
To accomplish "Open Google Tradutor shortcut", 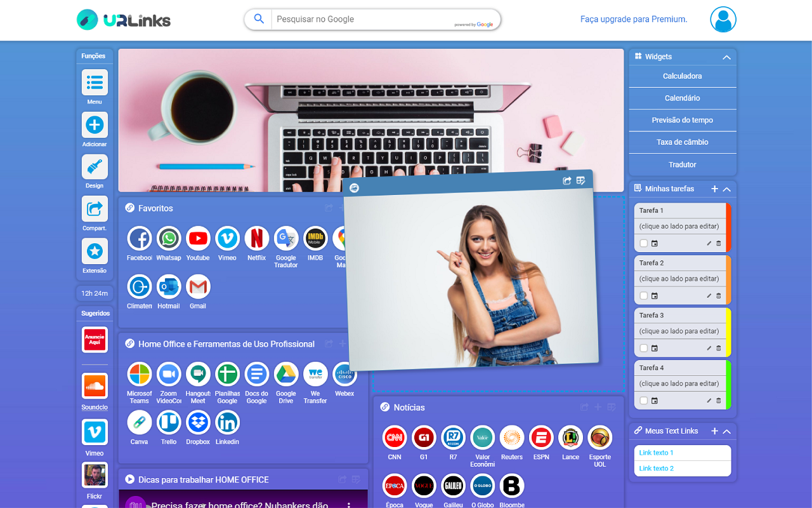I will coord(285,239).
